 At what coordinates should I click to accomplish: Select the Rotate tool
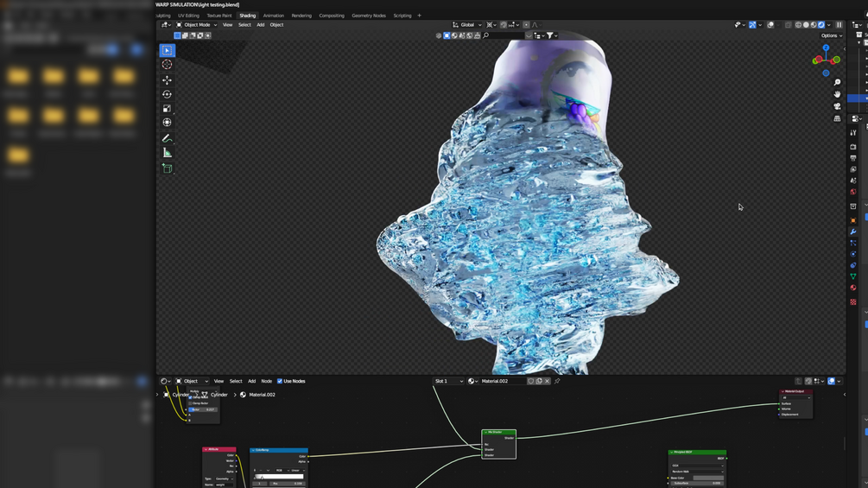(168, 94)
